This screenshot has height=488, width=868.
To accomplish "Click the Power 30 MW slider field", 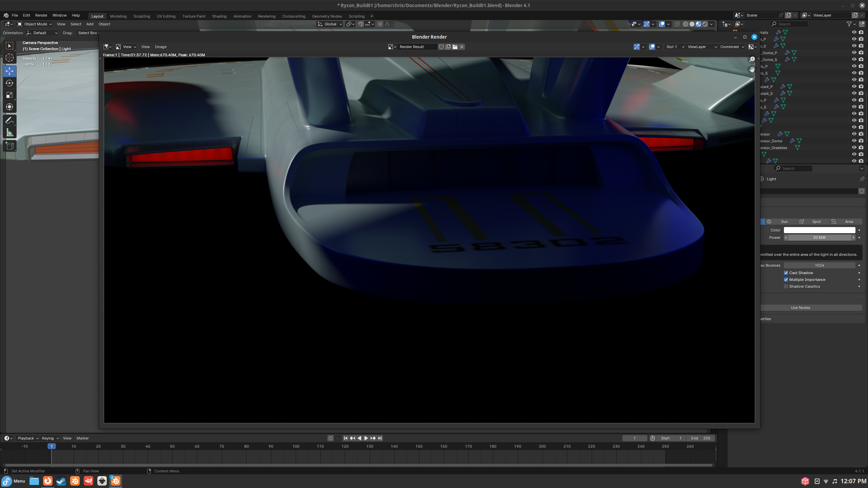I will pyautogui.click(x=820, y=238).
